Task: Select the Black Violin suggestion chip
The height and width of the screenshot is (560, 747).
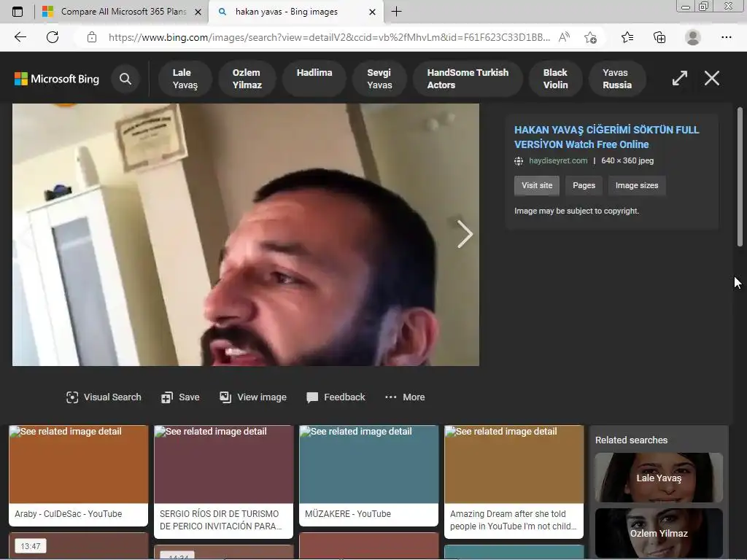Action: [x=555, y=79]
